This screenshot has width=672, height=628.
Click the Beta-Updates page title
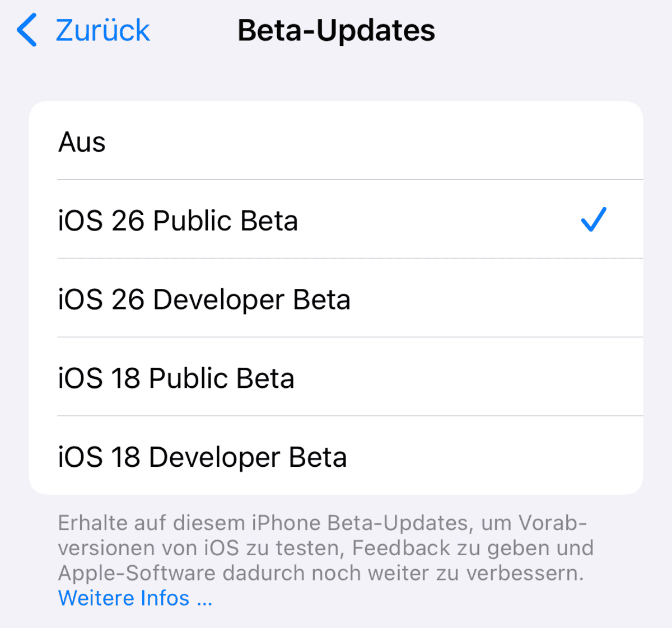tap(336, 30)
